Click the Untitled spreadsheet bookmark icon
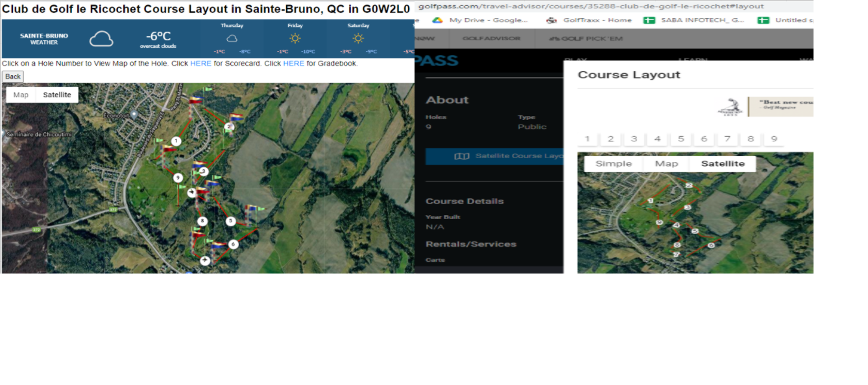868x385 pixels. [x=763, y=20]
